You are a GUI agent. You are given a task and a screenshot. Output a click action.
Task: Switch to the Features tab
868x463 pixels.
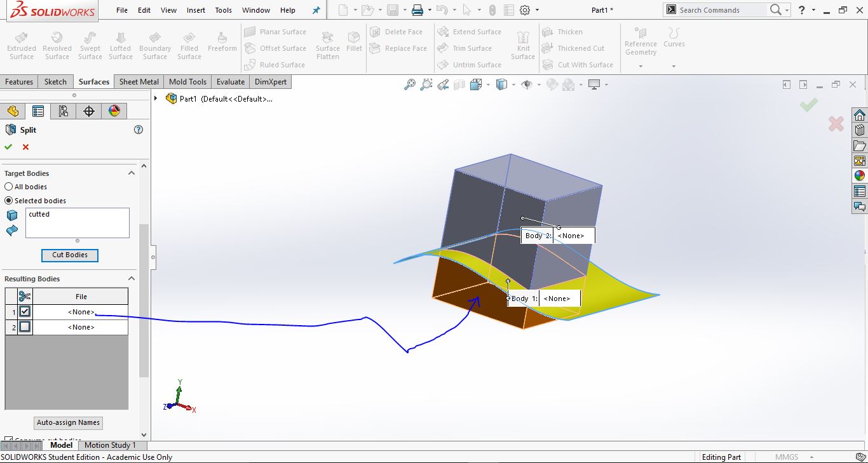coord(19,82)
